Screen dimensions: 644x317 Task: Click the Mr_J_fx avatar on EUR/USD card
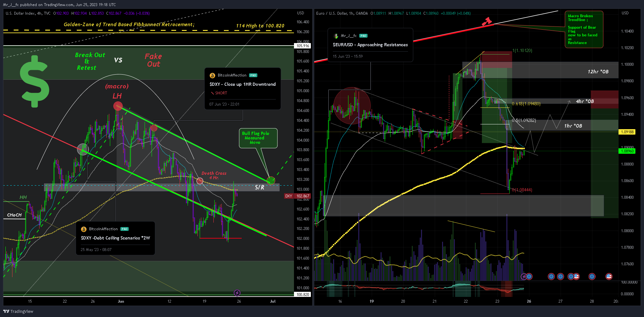tap(336, 36)
